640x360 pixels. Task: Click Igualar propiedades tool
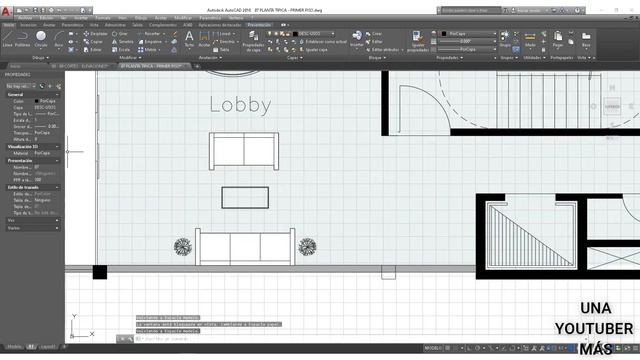coord(417,41)
